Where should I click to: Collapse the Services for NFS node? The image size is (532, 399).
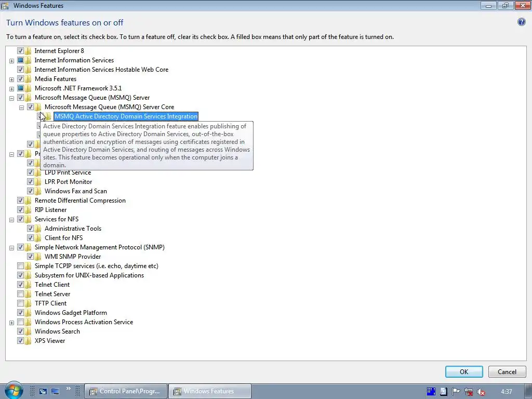(11, 220)
